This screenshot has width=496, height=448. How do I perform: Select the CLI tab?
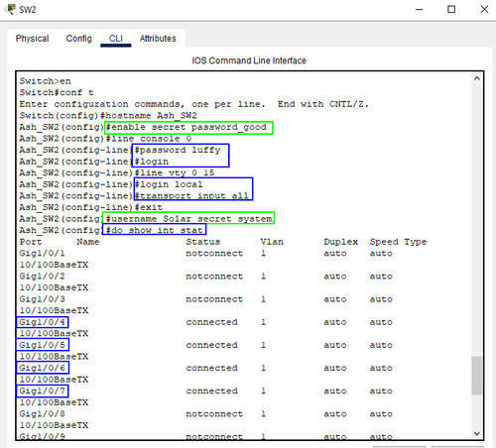click(x=116, y=39)
